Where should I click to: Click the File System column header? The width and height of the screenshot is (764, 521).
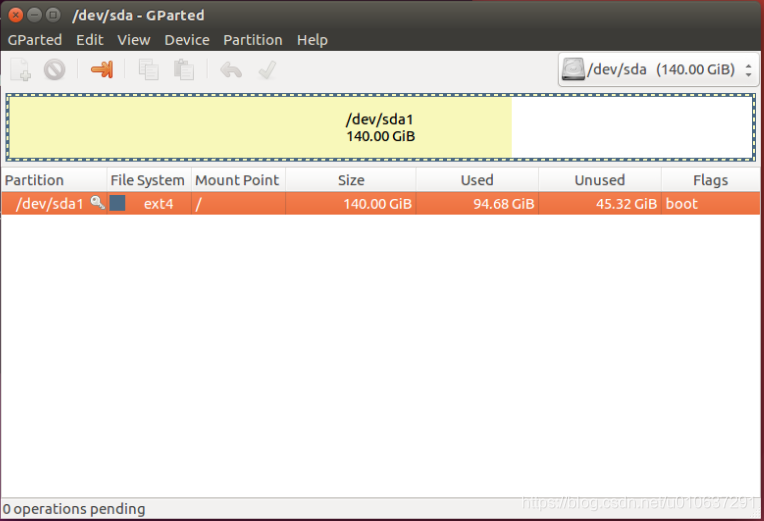tap(149, 180)
